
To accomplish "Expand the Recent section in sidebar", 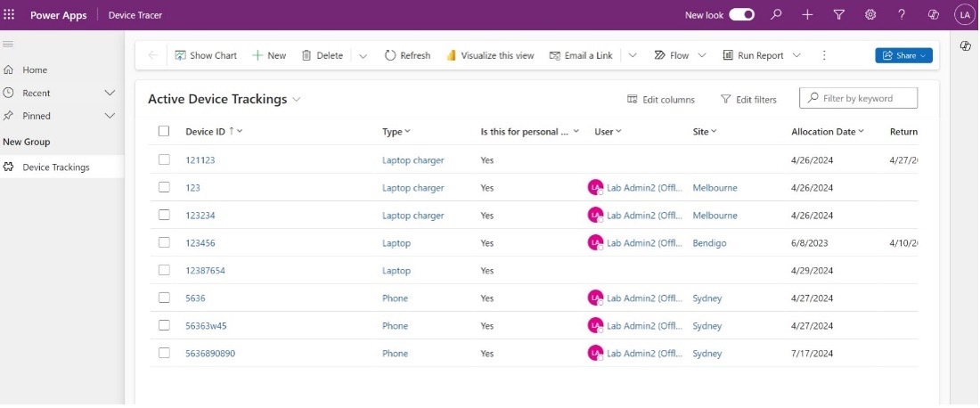I will (x=110, y=93).
